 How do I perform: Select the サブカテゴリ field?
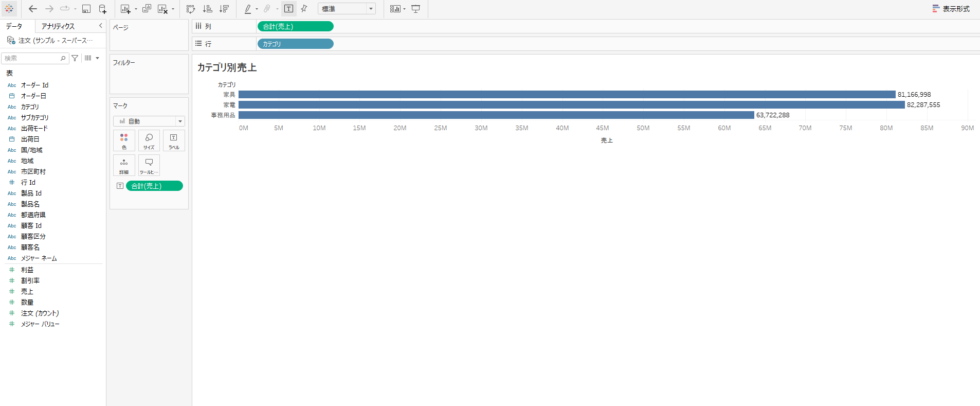tap(34, 118)
